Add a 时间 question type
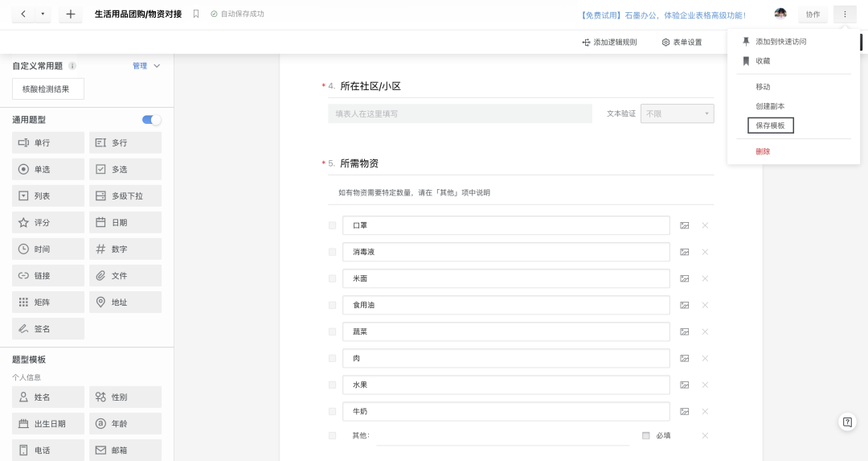 point(48,249)
